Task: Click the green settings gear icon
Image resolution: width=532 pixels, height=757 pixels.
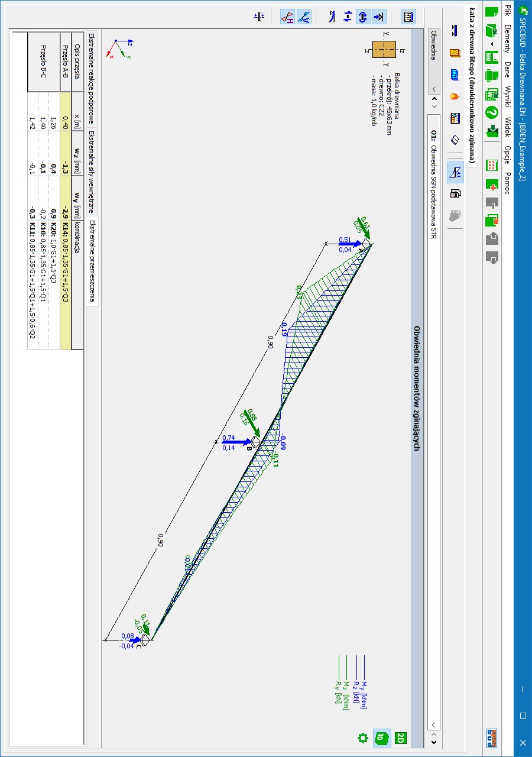Action: point(363,737)
